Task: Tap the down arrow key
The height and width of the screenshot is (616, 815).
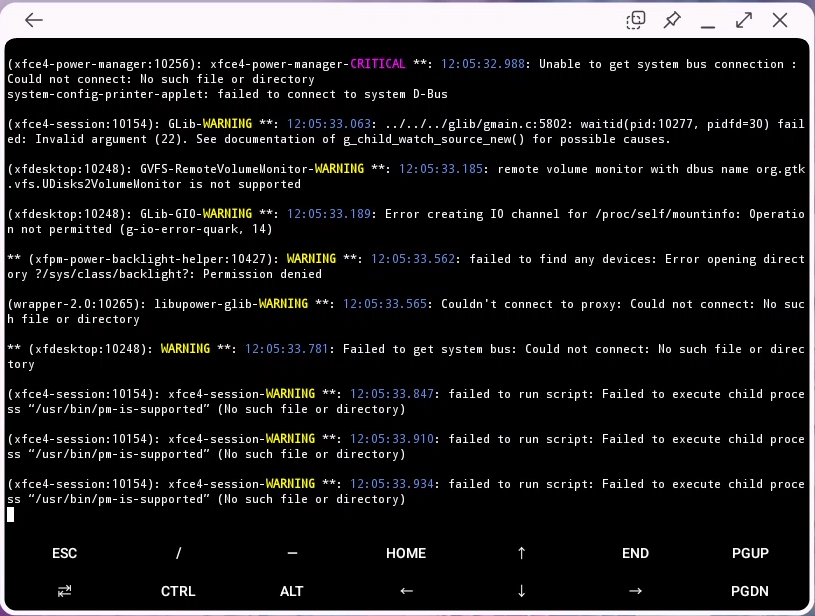Action: (x=521, y=591)
